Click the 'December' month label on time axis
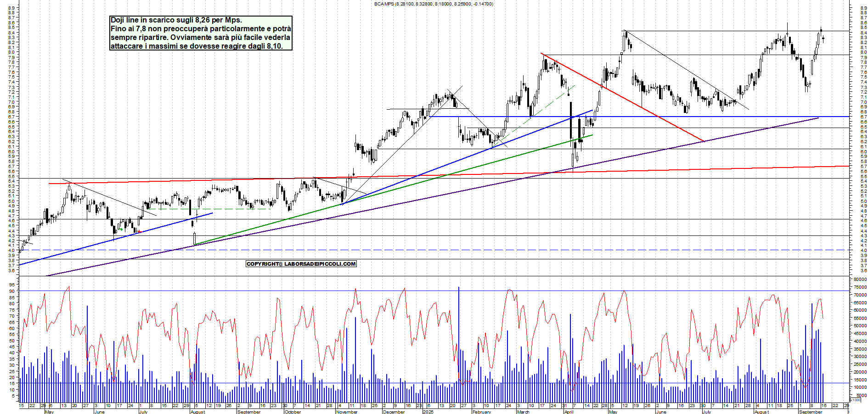Viewport: 868px width, 414px height. click(394, 412)
